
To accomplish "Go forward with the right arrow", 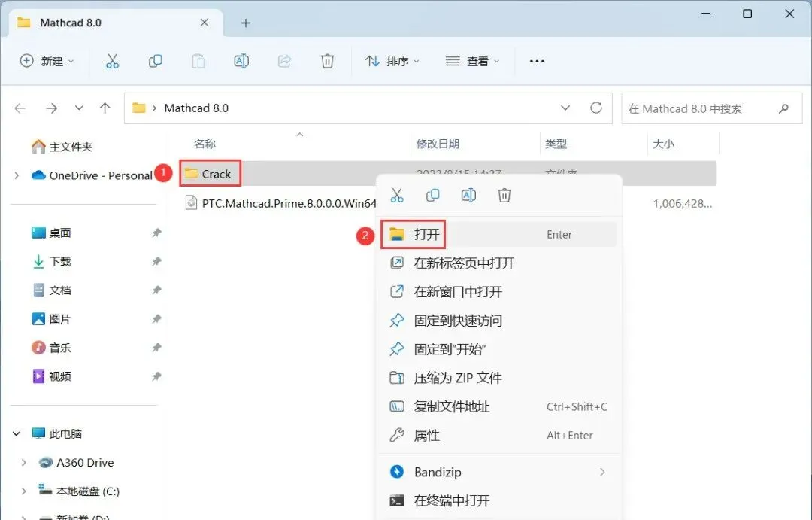I will tap(51, 108).
